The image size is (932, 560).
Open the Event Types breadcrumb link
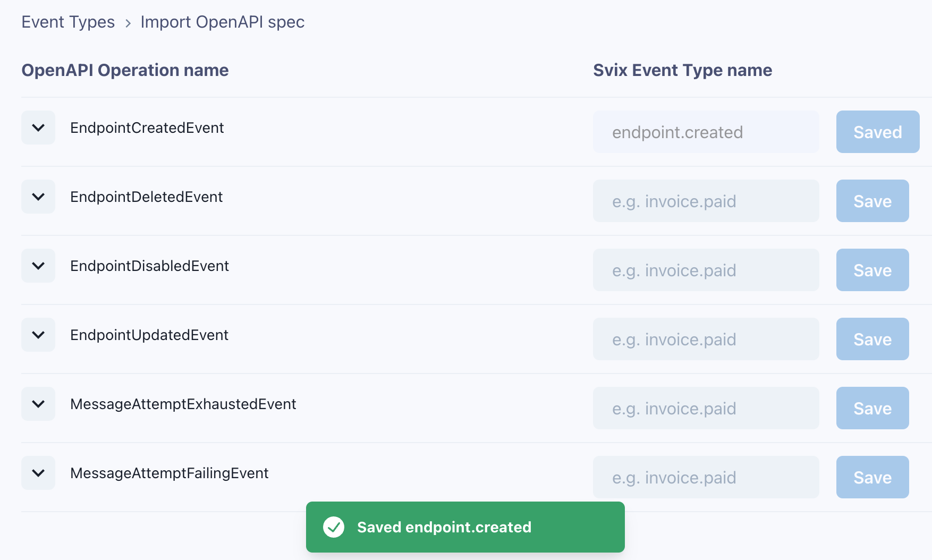(67, 22)
